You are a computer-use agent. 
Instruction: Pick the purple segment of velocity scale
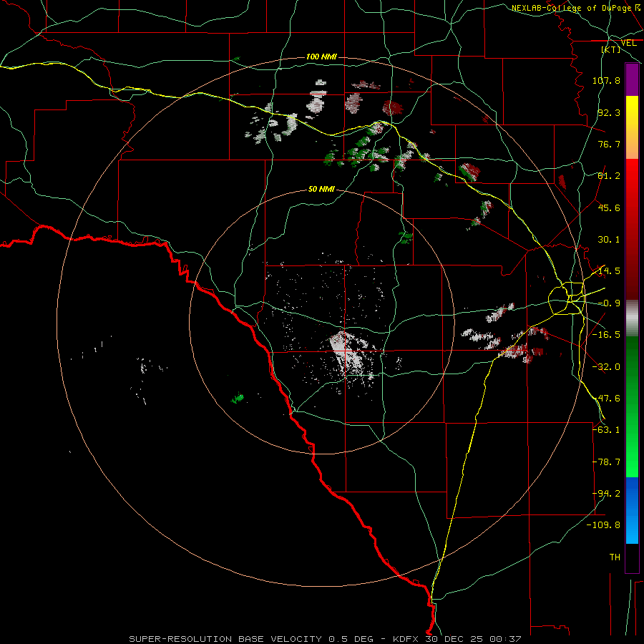pyautogui.click(x=632, y=79)
